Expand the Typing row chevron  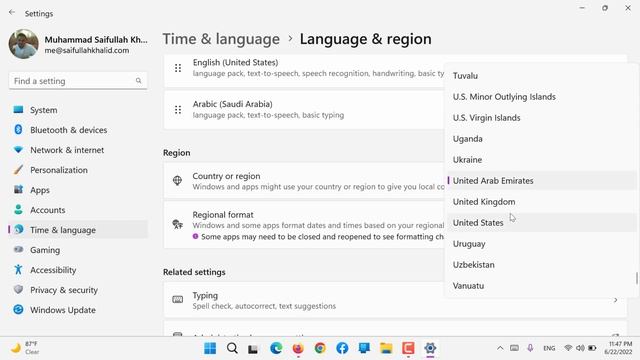(616, 300)
